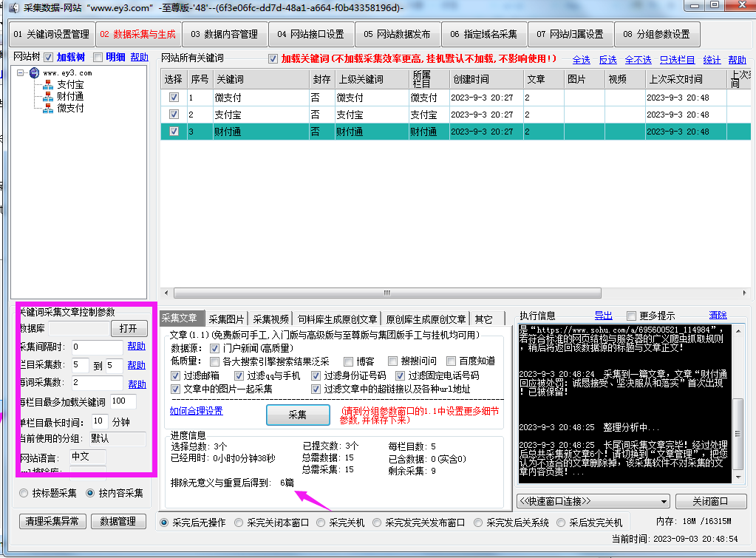Select 采完发后关系统 radio option
Viewport: 756px width, 558px height.
478,523
